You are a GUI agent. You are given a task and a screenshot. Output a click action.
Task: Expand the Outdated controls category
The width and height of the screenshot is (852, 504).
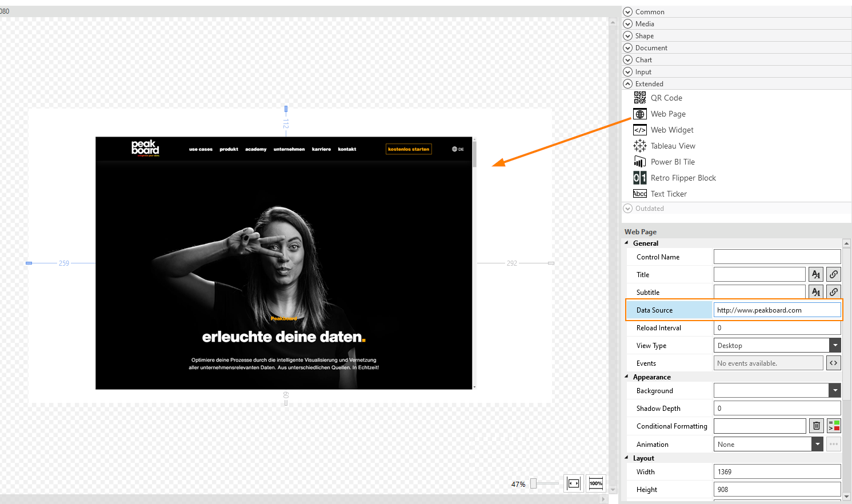pyautogui.click(x=628, y=209)
